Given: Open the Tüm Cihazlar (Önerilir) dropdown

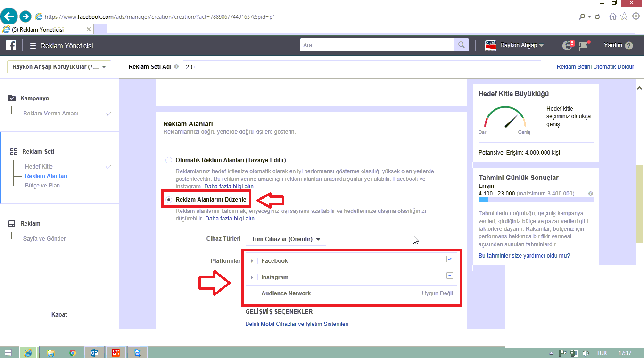Looking at the screenshot, I should 286,239.
